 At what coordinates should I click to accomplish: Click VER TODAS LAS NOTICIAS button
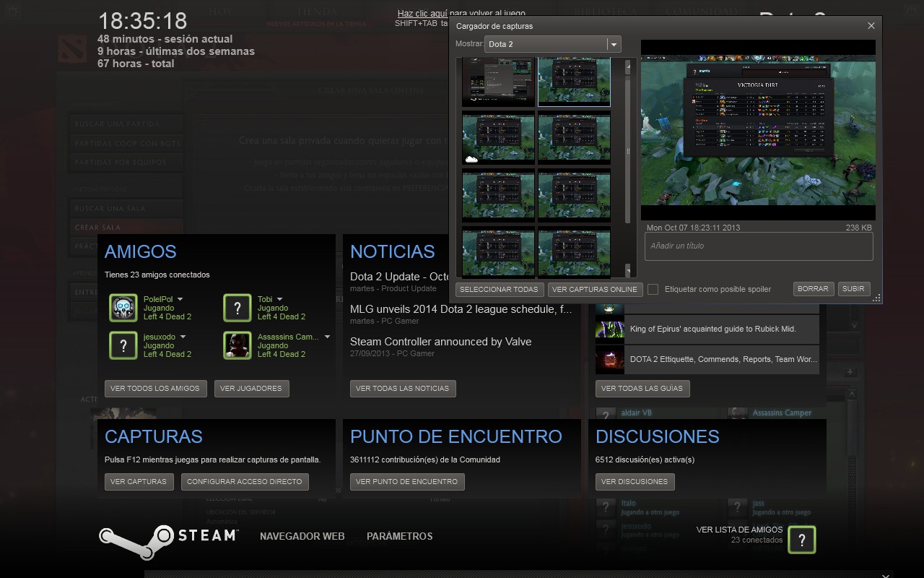click(403, 389)
